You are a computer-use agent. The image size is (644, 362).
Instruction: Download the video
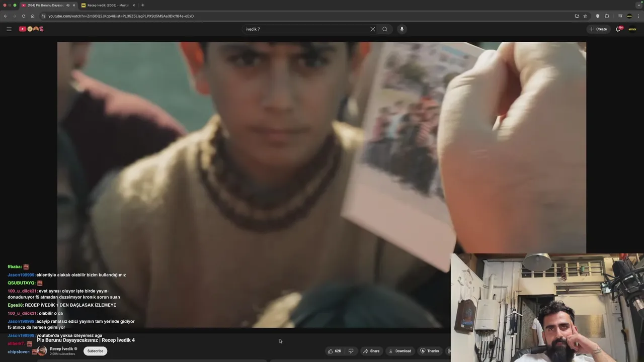coord(400,351)
